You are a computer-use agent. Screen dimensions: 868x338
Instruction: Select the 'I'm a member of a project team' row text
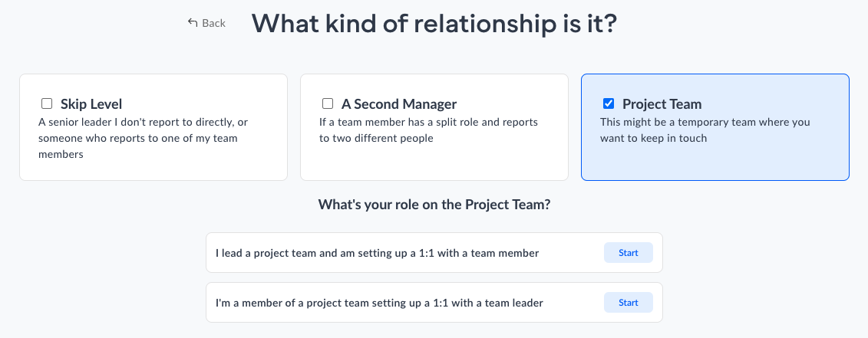click(379, 303)
